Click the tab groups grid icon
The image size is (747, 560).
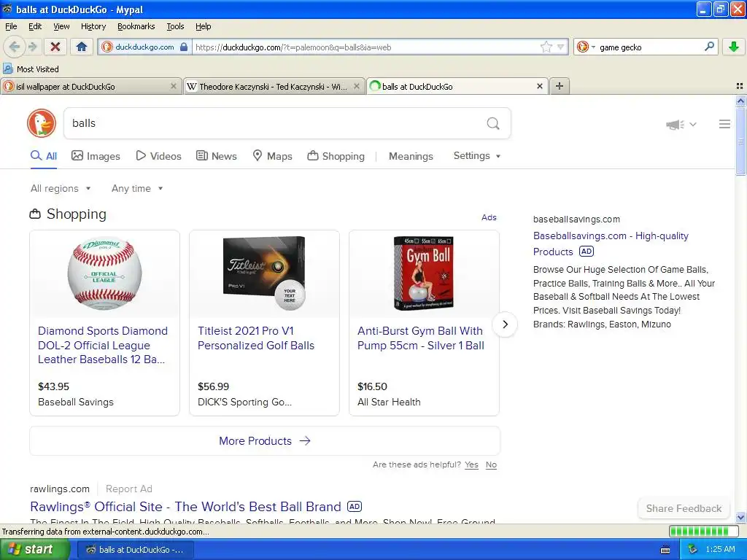tap(740, 86)
